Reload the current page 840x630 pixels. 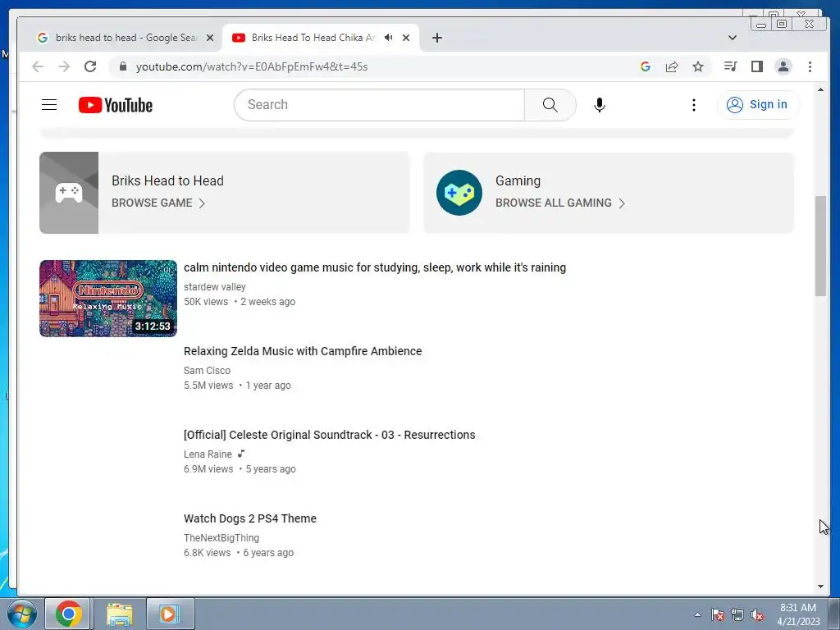coord(90,66)
